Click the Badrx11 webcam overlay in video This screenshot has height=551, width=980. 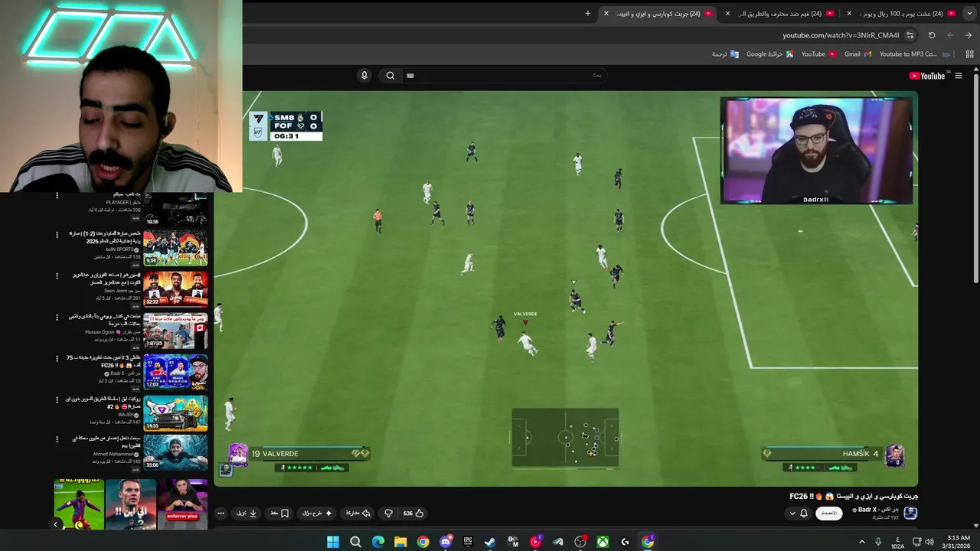(816, 151)
